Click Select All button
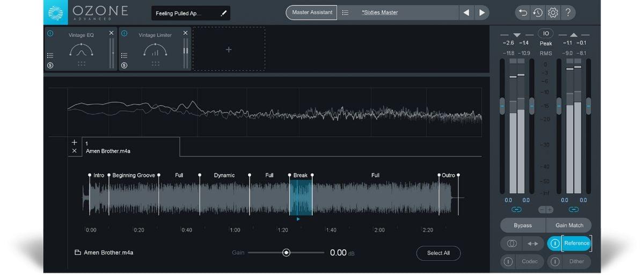 pyautogui.click(x=438, y=253)
